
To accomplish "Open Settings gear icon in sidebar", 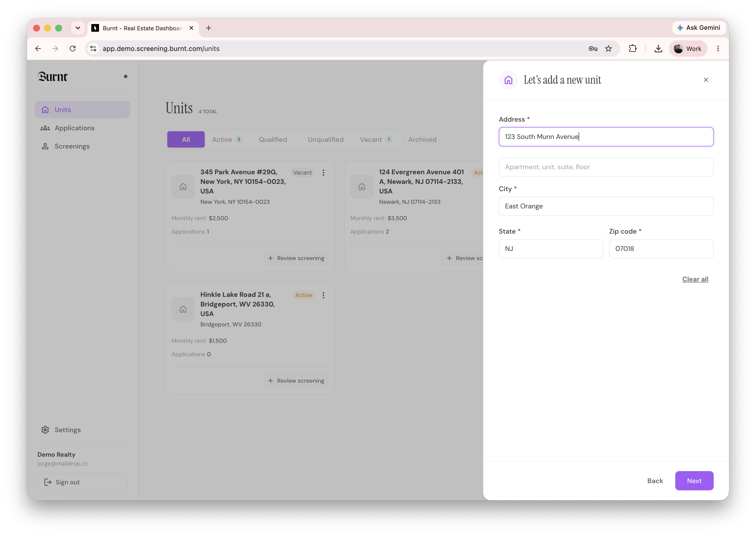I will (x=45, y=430).
